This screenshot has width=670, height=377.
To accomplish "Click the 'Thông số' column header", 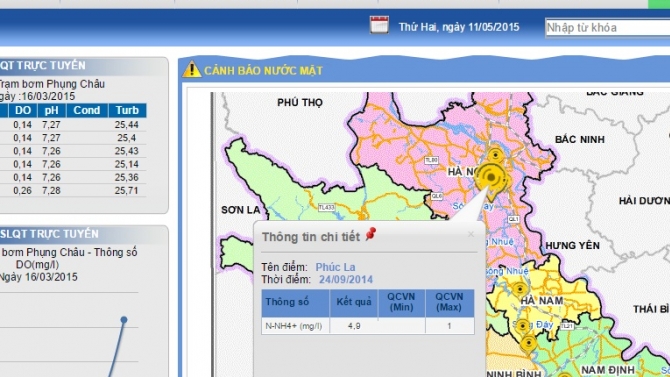I will point(295,303).
